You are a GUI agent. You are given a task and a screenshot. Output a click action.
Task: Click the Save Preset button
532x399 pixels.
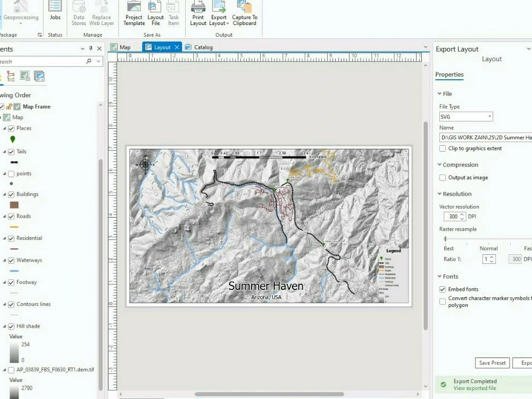(x=492, y=363)
